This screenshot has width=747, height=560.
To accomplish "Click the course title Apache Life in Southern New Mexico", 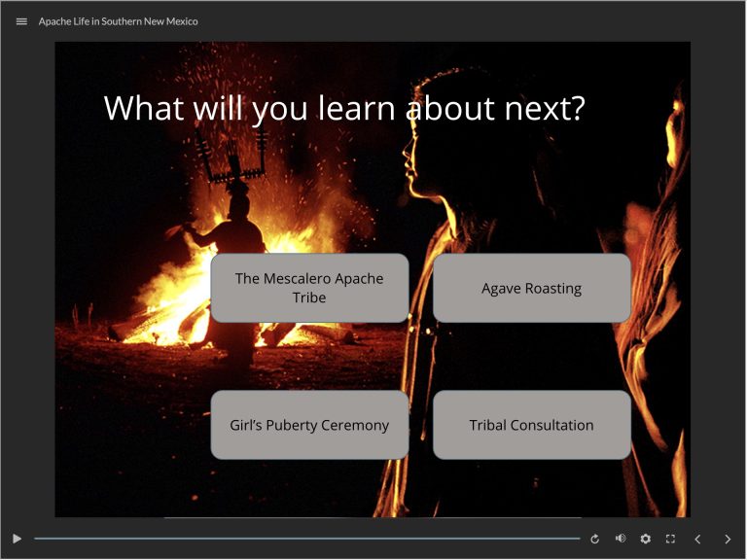I will coord(118,21).
